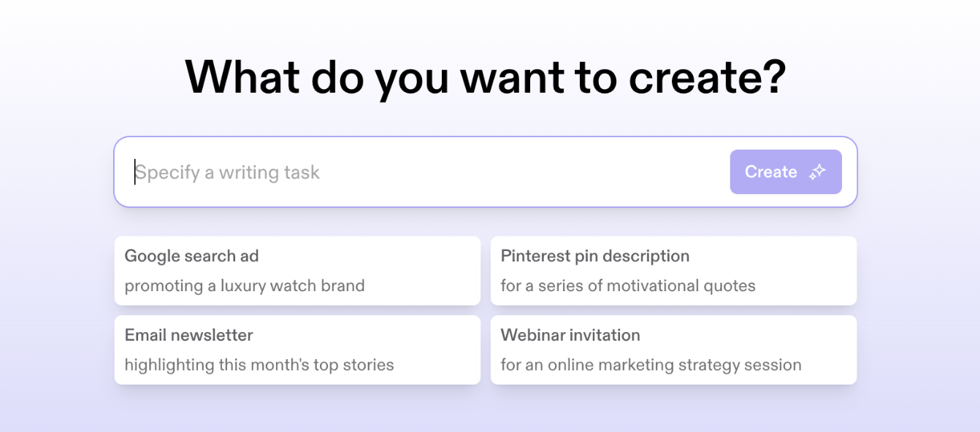The width and height of the screenshot is (980, 432).
Task: Click the word "Create" on the button
Action: [x=770, y=172]
